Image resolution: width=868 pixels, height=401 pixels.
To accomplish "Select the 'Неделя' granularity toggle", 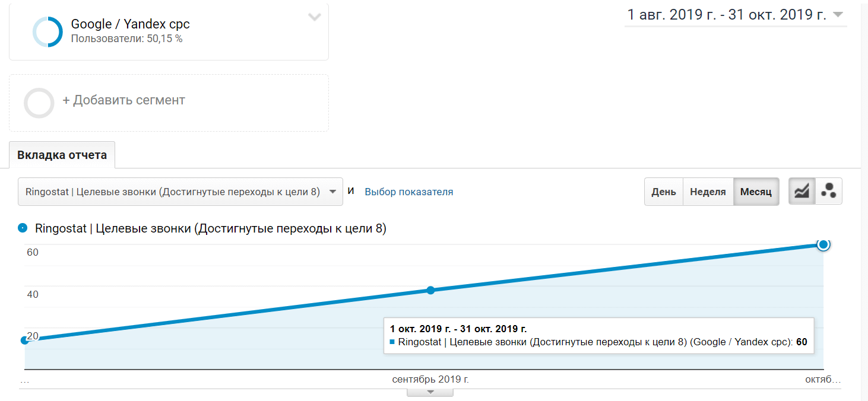I will pyautogui.click(x=708, y=192).
